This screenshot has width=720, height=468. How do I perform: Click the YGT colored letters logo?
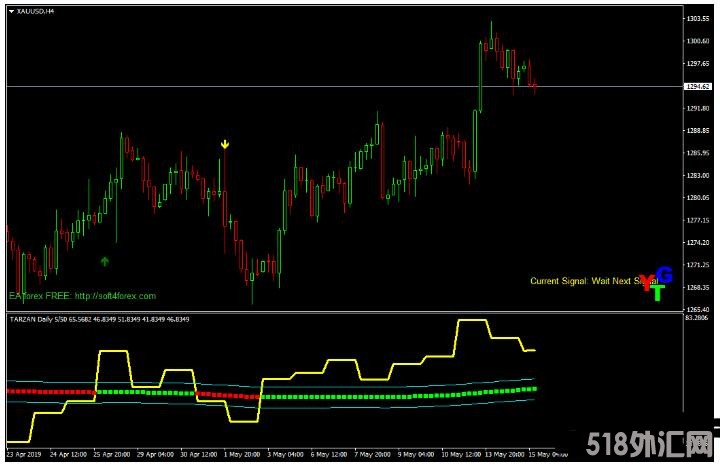point(658,284)
